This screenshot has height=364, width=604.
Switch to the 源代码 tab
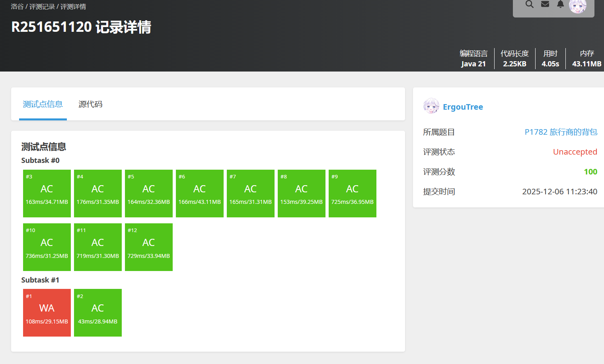(90, 104)
